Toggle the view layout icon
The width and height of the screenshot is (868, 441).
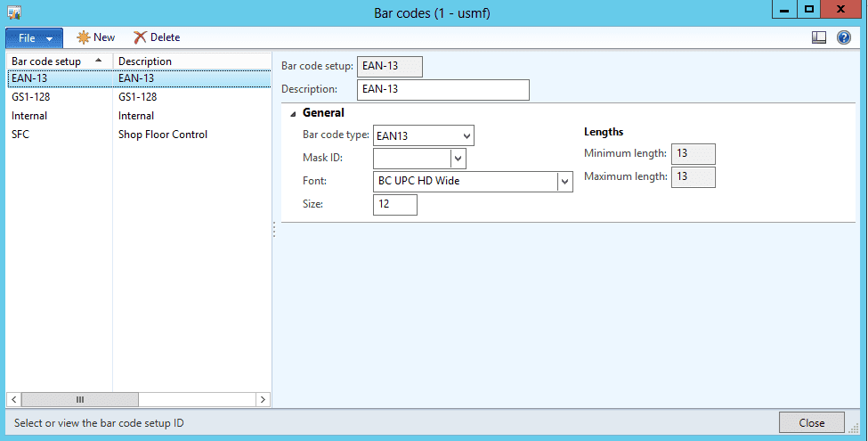819,37
